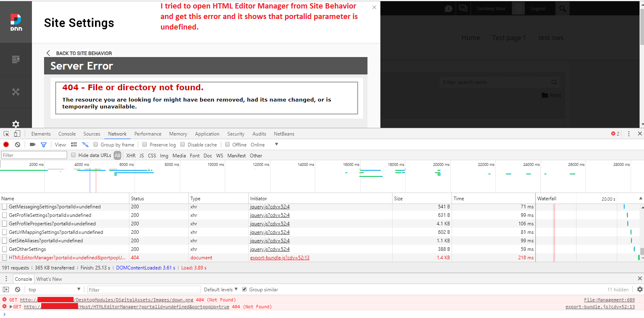Open the What's New drawer tab
Image resolution: width=644 pixels, height=318 pixels.
click(x=49, y=279)
